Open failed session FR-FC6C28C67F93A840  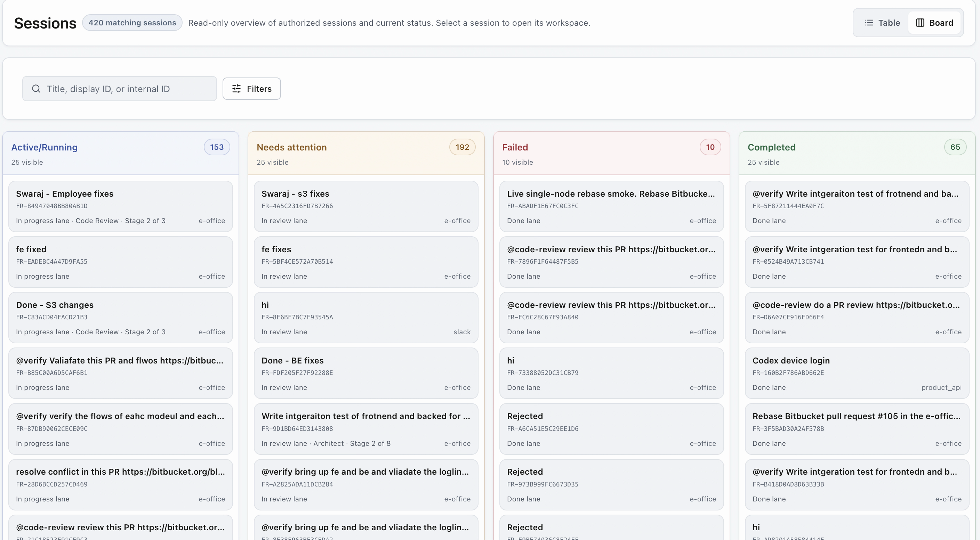click(611, 318)
